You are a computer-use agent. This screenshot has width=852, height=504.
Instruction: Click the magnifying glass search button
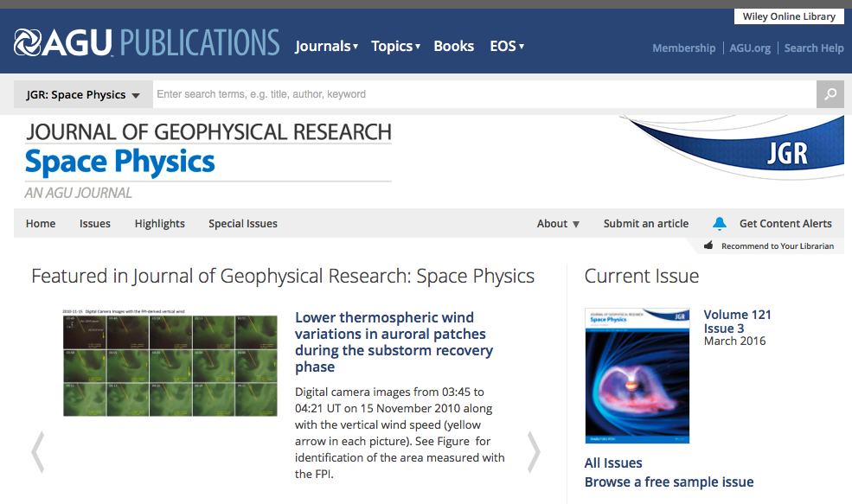pos(830,94)
